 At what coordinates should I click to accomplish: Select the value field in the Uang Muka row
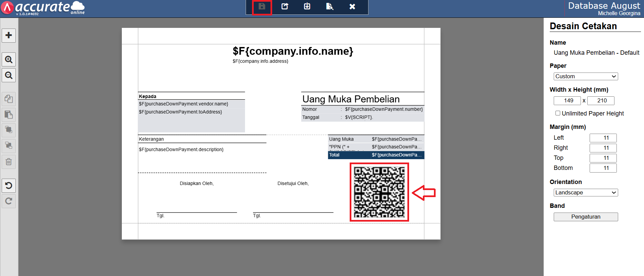(x=397, y=139)
